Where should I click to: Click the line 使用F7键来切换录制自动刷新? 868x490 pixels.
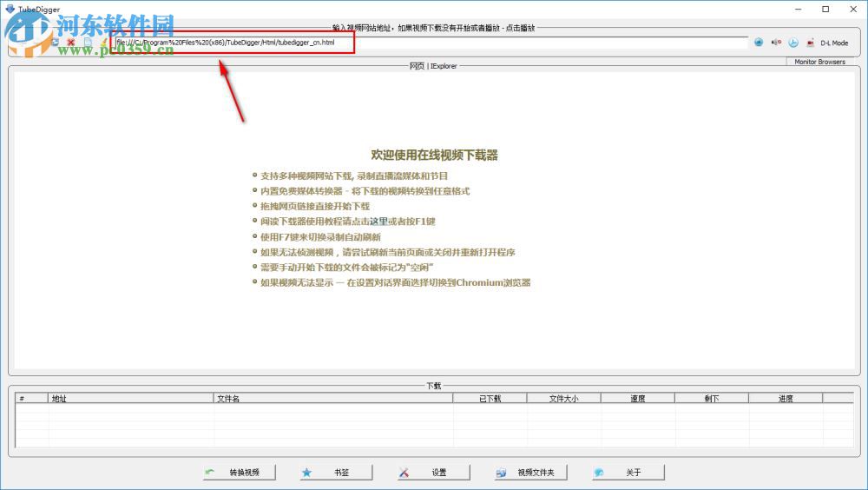pyautogui.click(x=320, y=236)
